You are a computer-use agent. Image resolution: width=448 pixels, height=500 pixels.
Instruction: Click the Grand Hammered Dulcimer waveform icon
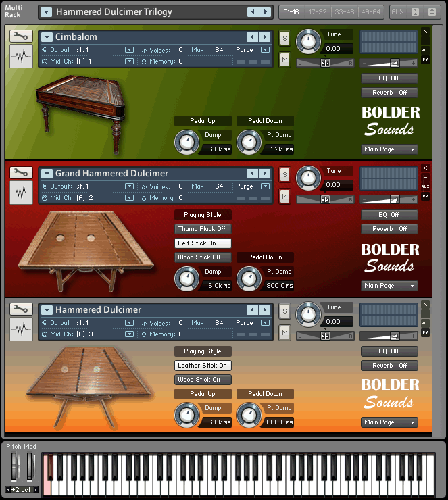click(21, 193)
